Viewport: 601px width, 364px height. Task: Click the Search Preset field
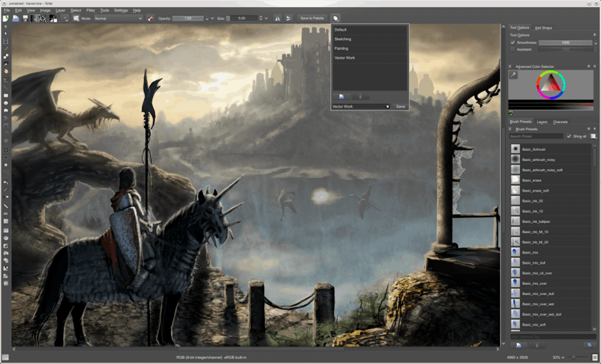(x=536, y=136)
